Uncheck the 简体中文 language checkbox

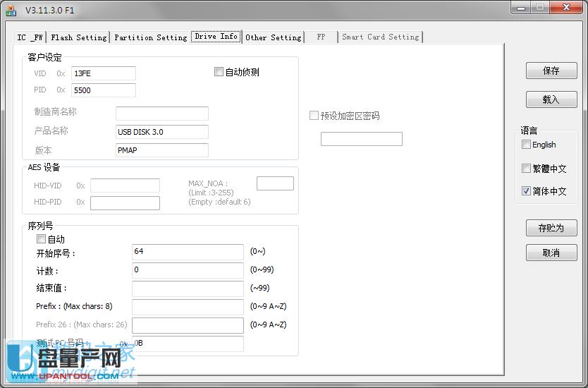click(x=527, y=191)
